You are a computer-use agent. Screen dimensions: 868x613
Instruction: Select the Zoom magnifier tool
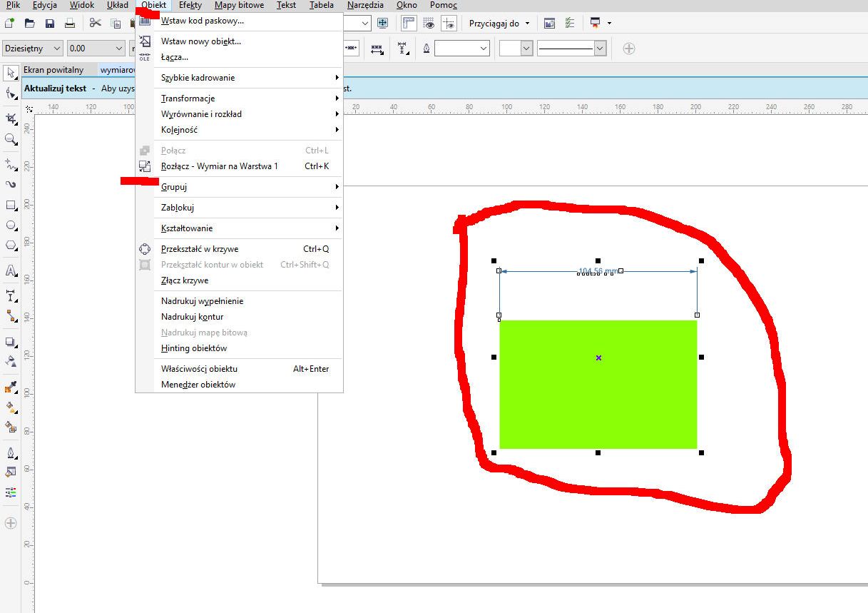point(11,140)
